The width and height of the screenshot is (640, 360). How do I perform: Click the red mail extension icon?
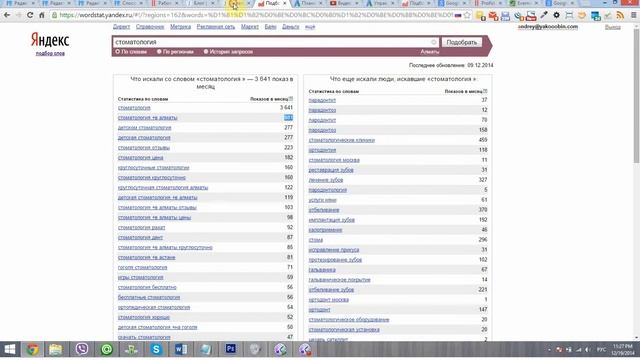tap(493, 16)
